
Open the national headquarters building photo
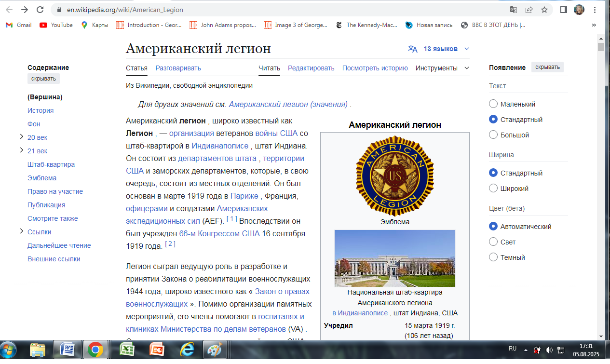(394, 258)
